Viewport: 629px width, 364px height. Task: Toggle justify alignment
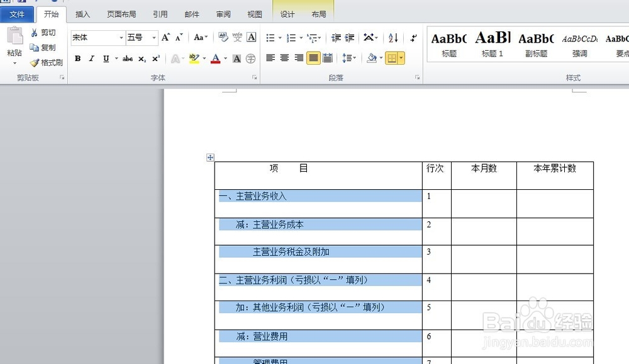click(x=313, y=58)
